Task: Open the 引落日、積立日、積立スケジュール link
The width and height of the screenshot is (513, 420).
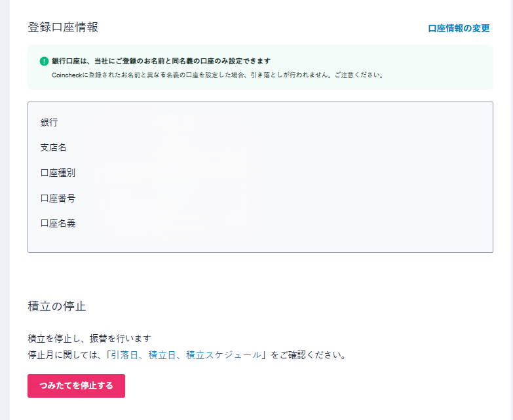Action: tap(186, 355)
